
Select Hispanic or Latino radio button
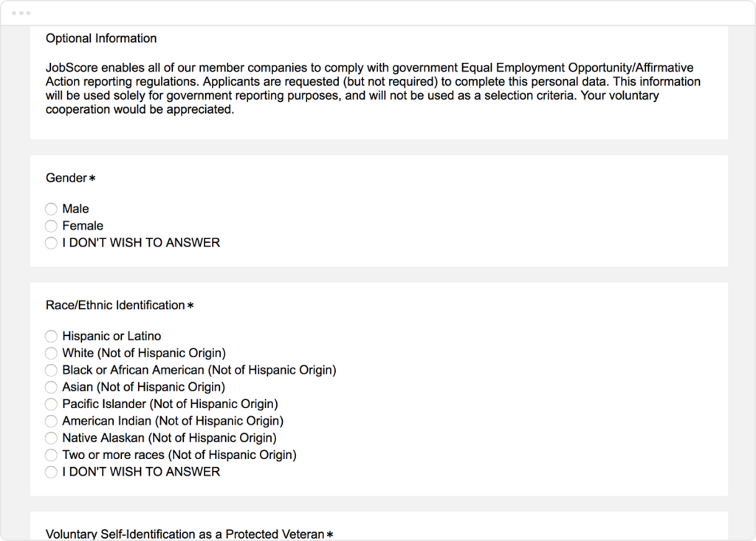coord(51,336)
